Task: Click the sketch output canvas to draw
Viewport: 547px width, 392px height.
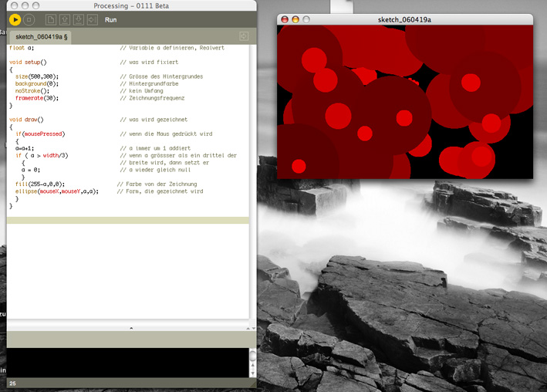Action: [405, 102]
